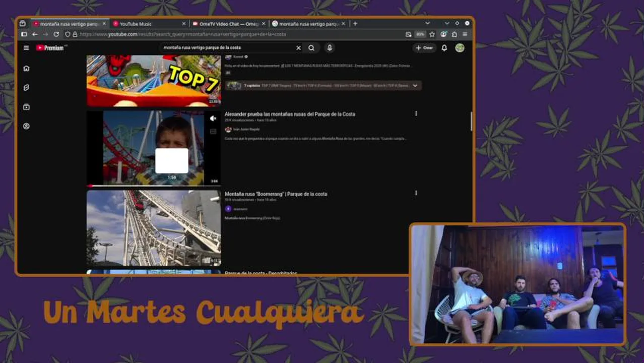
Task: Seek on the Alexander preview progress bar
Action: tap(154, 186)
